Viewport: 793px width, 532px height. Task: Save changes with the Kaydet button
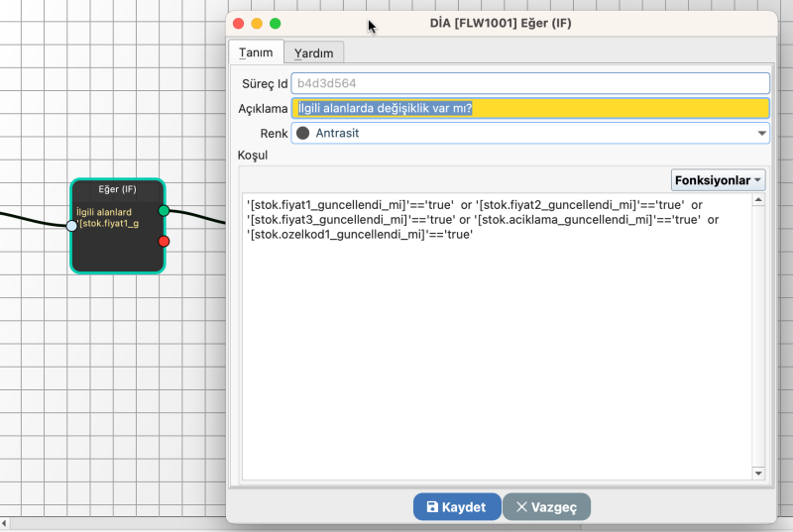click(x=457, y=506)
